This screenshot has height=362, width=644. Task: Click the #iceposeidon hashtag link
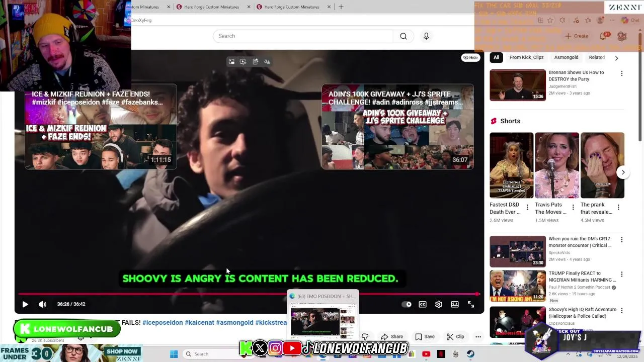[x=163, y=323]
